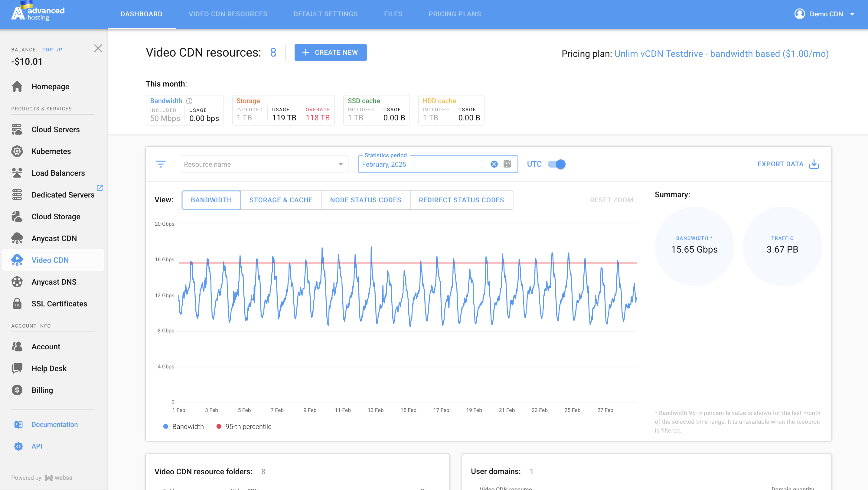The width and height of the screenshot is (868, 490).
Task: Click the -$10.01 balance value
Action: [27, 62]
